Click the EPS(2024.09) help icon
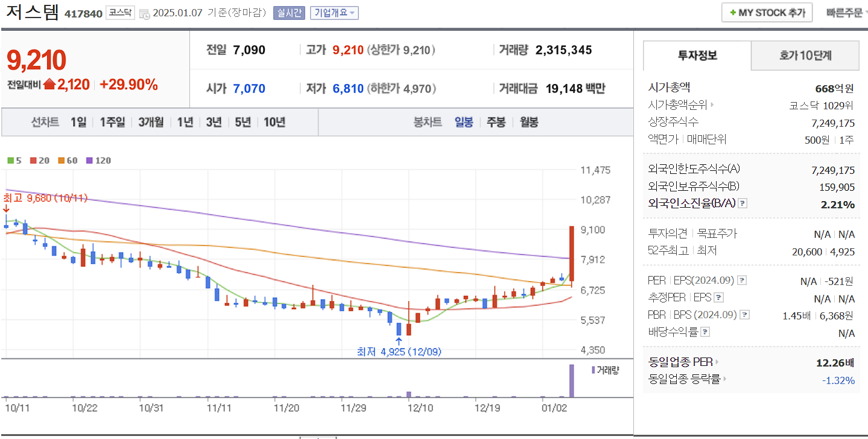Viewport: 868px width, 439px height. (x=741, y=281)
